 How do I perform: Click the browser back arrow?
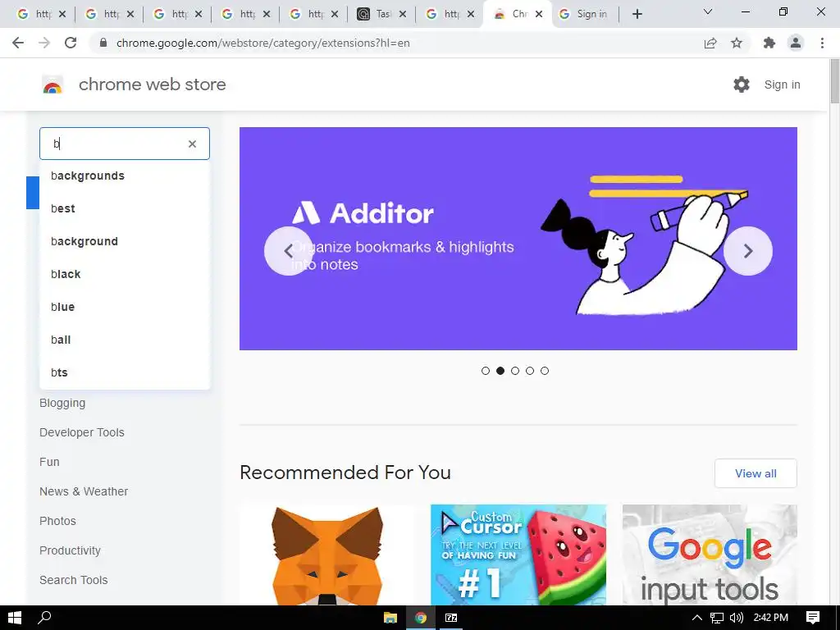coord(18,43)
